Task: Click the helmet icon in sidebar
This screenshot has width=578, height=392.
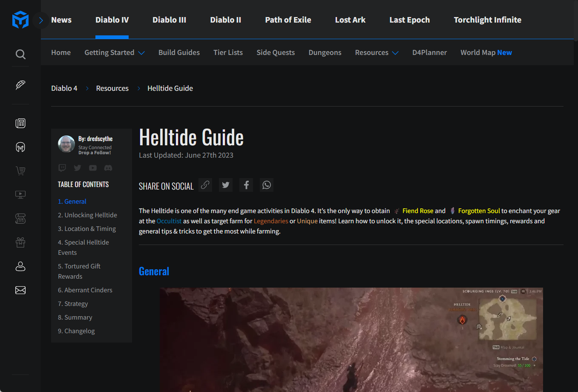Action: [20, 147]
